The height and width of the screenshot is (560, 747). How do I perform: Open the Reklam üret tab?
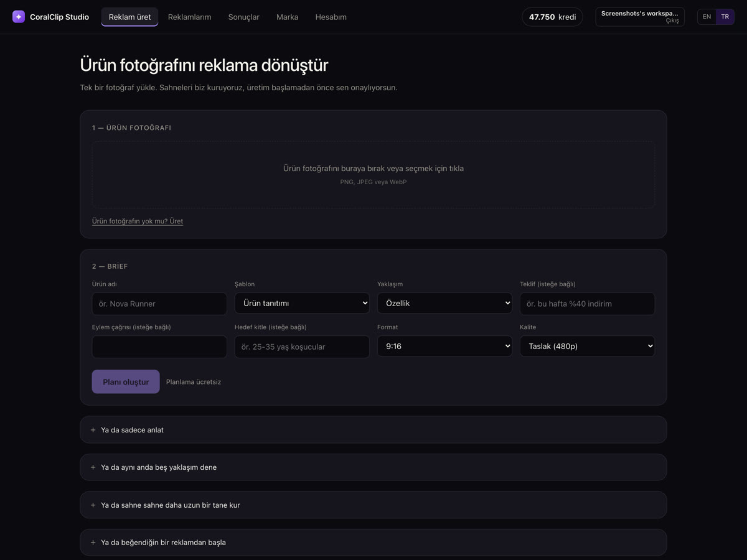pos(129,17)
